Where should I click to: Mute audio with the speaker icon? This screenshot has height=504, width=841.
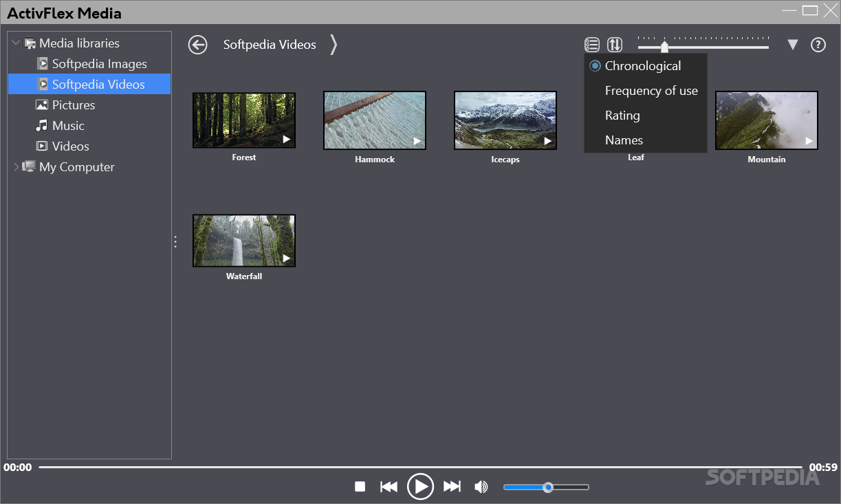(x=481, y=487)
